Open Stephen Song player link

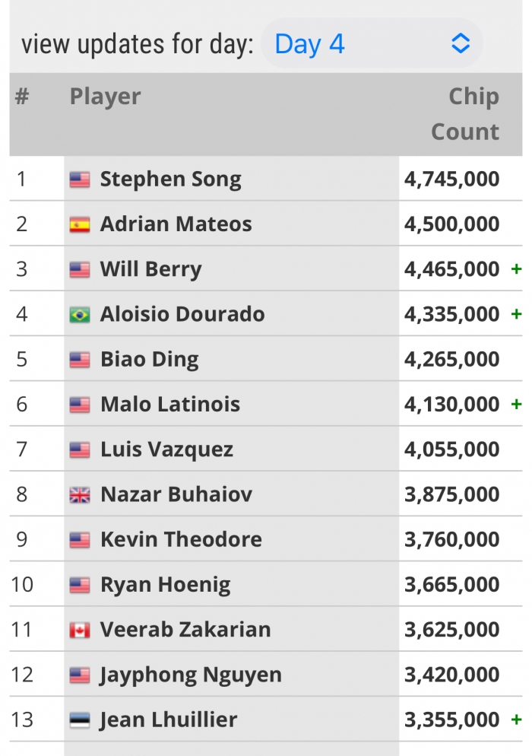click(x=170, y=179)
